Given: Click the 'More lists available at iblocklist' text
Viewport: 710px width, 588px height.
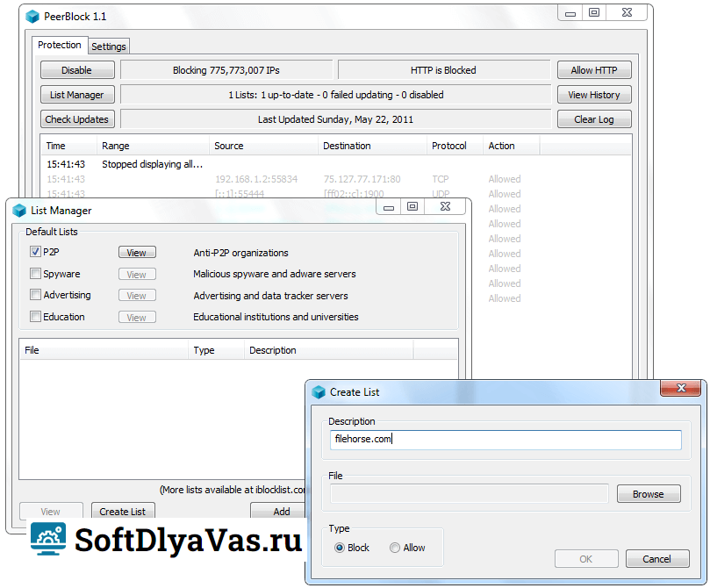Looking at the screenshot, I should [x=233, y=490].
